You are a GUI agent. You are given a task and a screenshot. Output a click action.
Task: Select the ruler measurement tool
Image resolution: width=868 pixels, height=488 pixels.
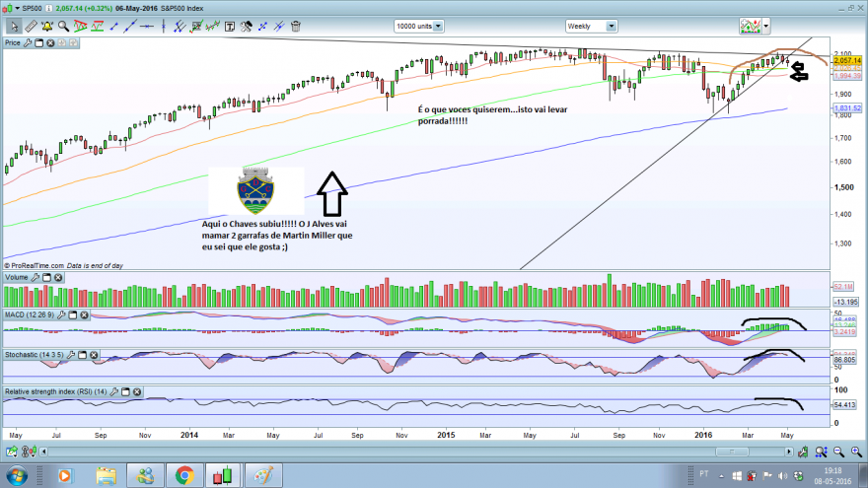pyautogui.click(x=31, y=26)
